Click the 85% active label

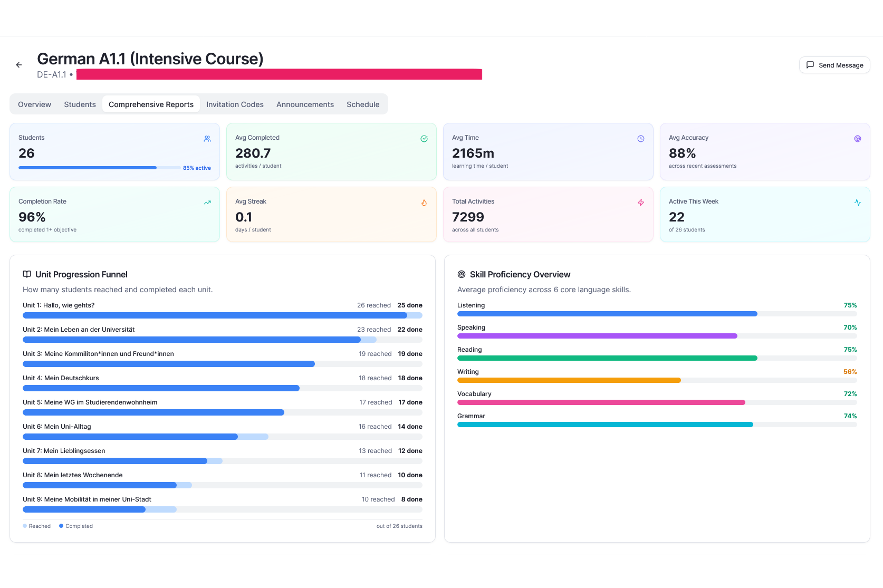click(197, 168)
